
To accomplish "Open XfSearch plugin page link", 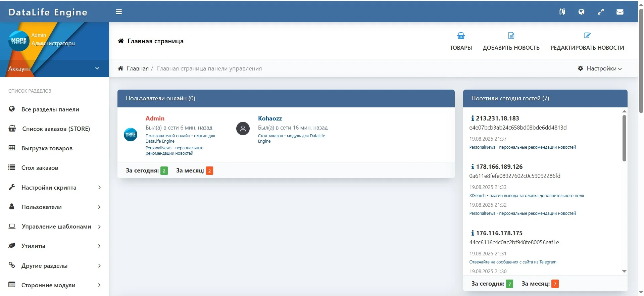I will [526, 195].
